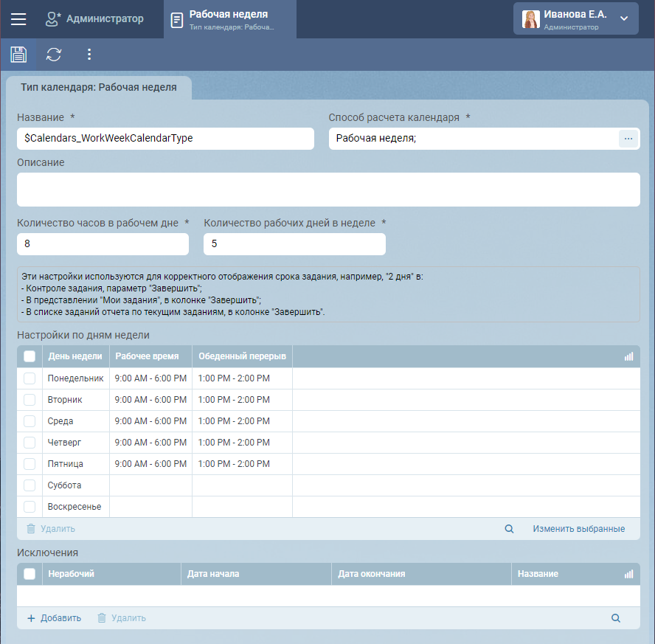
Task: Click the Способ расчета календаря field
Action: pos(472,139)
